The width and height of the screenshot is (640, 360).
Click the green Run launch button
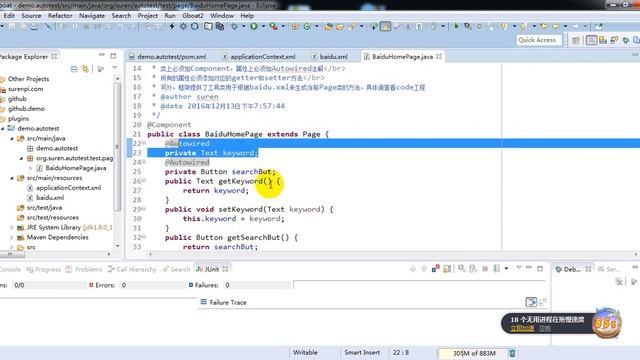click(254, 27)
